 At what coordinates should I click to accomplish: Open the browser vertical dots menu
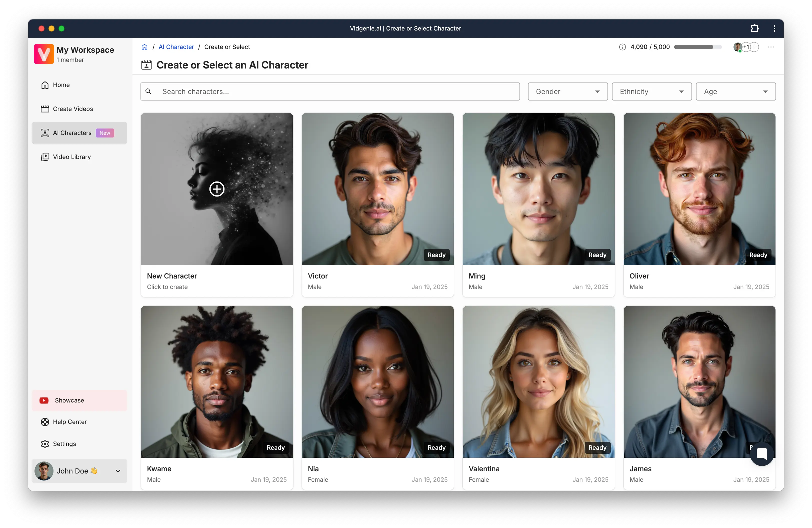pyautogui.click(x=774, y=28)
